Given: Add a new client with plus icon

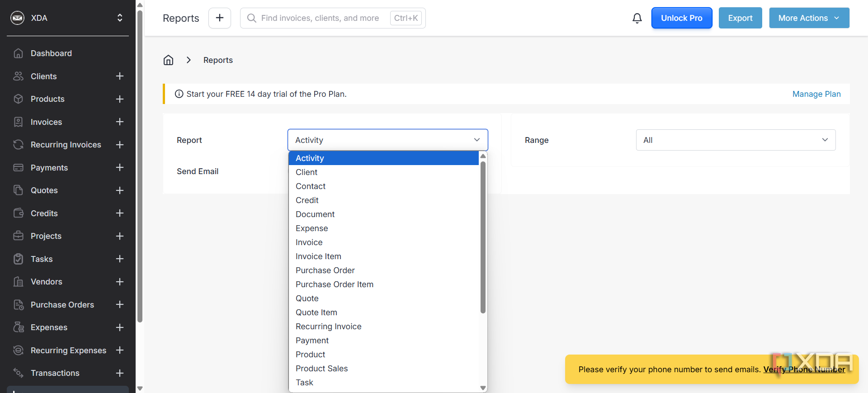Looking at the screenshot, I should coord(120,76).
